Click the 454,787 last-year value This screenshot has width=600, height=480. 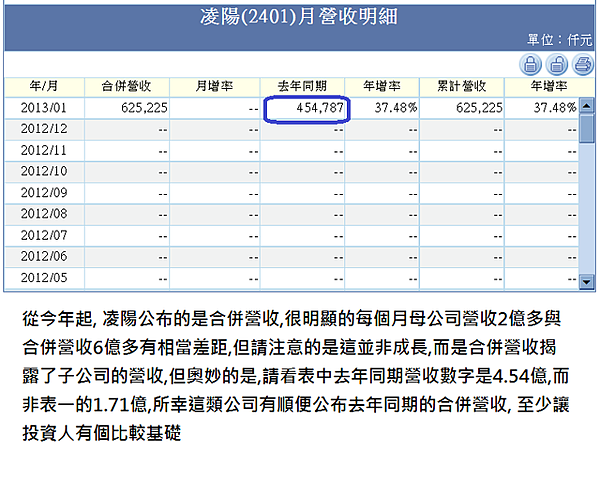pos(320,108)
